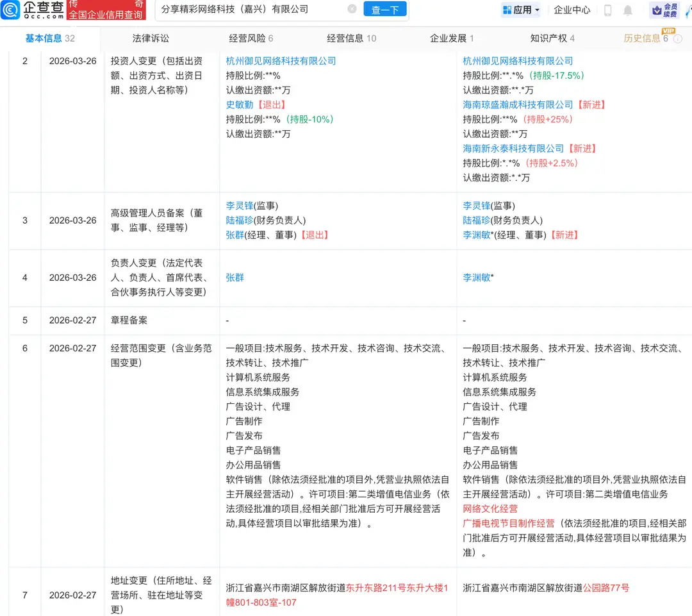Switch to the 基本信息 tab

[x=50, y=38]
